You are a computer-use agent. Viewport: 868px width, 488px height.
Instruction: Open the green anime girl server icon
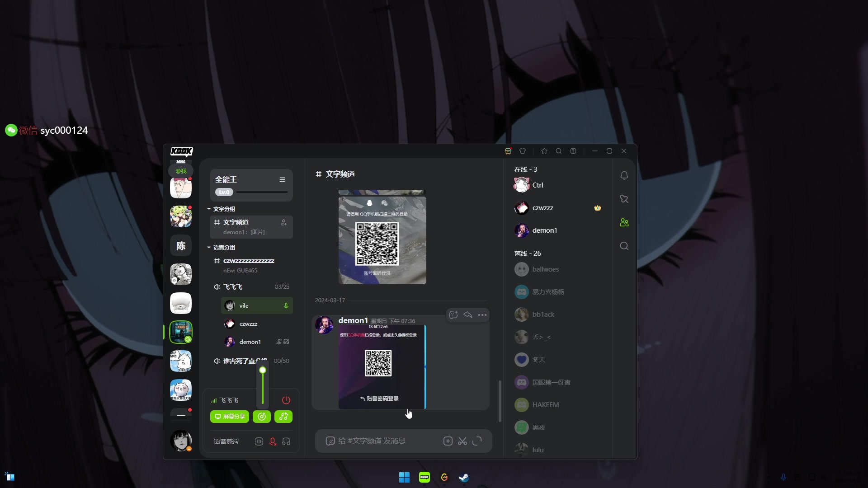(181, 217)
